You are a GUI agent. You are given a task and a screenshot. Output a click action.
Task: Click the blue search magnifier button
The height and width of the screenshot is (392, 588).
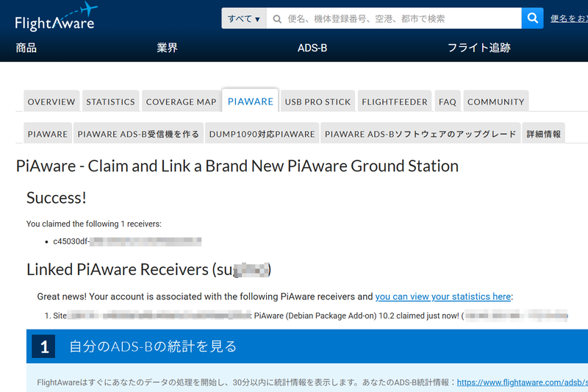tap(532, 18)
